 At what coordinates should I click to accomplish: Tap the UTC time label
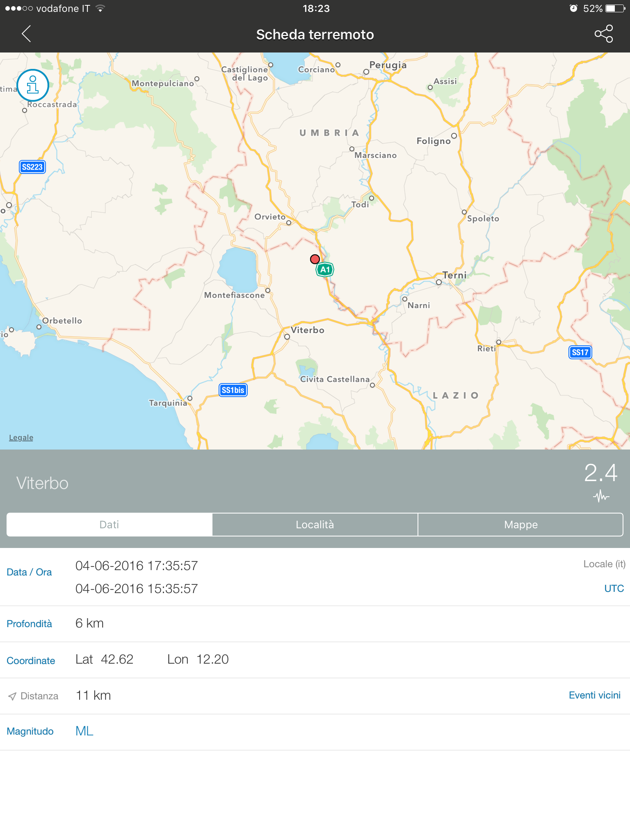[x=614, y=589]
